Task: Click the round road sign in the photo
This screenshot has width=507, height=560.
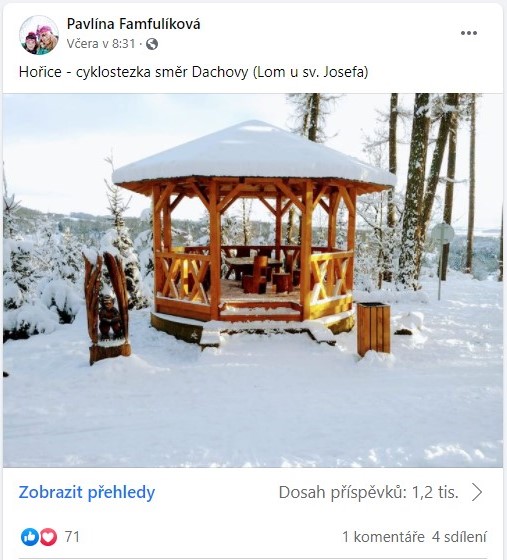Action: point(443,233)
